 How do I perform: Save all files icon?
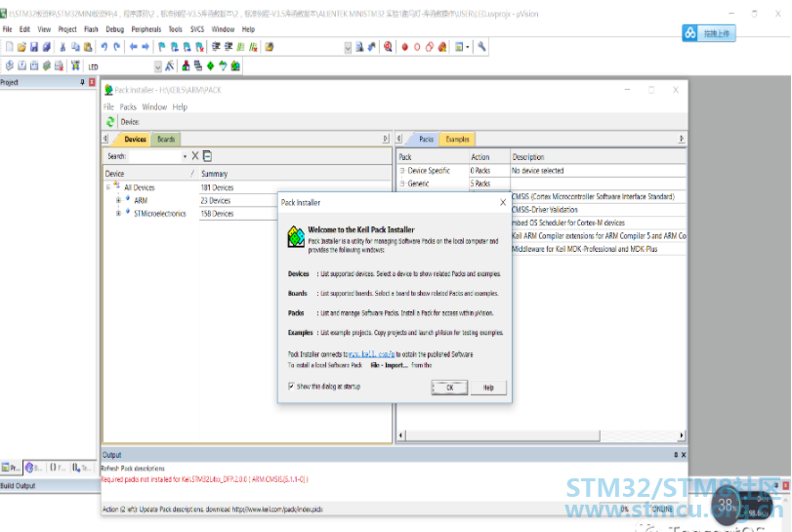point(47,47)
